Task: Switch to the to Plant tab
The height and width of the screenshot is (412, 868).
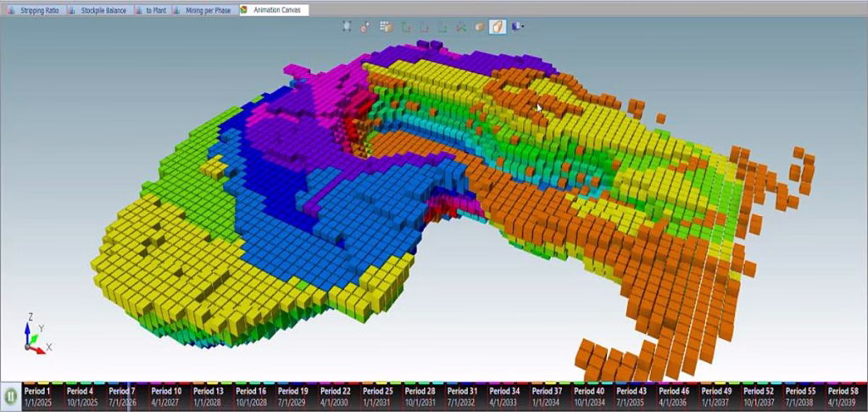Action: tap(152, 10)
